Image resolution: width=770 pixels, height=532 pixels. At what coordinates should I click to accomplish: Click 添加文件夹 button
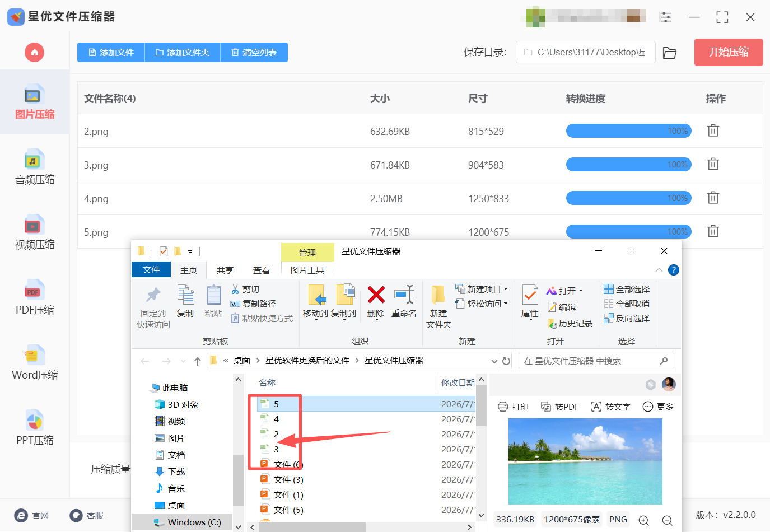click(x=183, y=52)
